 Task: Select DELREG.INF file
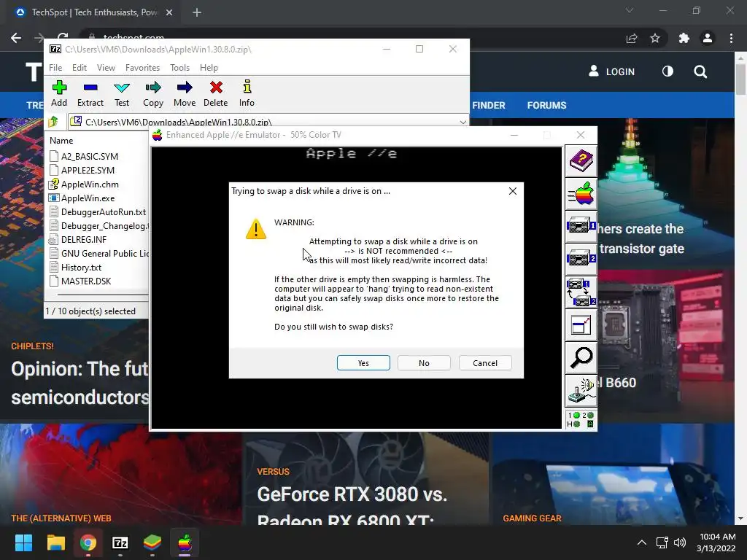pos(84,239)
